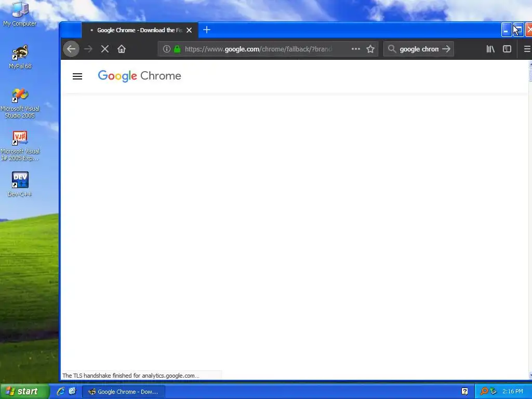
Task: Open the Library bookmarks and history
Action: [x=490, y=49]
